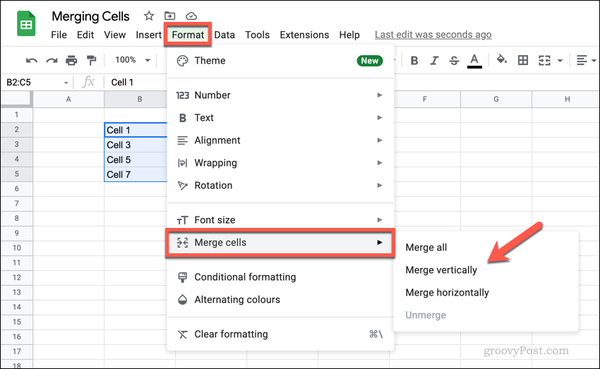Viewport: 600px width, 369px height.
Task: Select column H header
Action: coord(566,99)
